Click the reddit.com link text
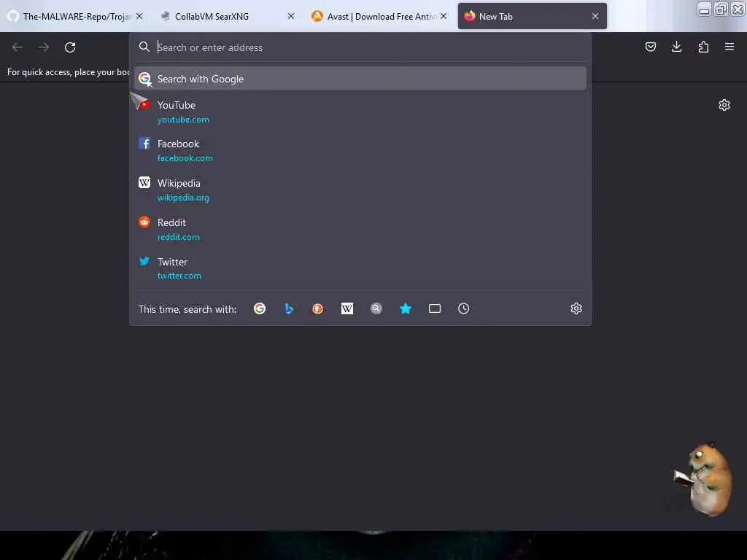This screenshot has height=560, width=747. 178,237
